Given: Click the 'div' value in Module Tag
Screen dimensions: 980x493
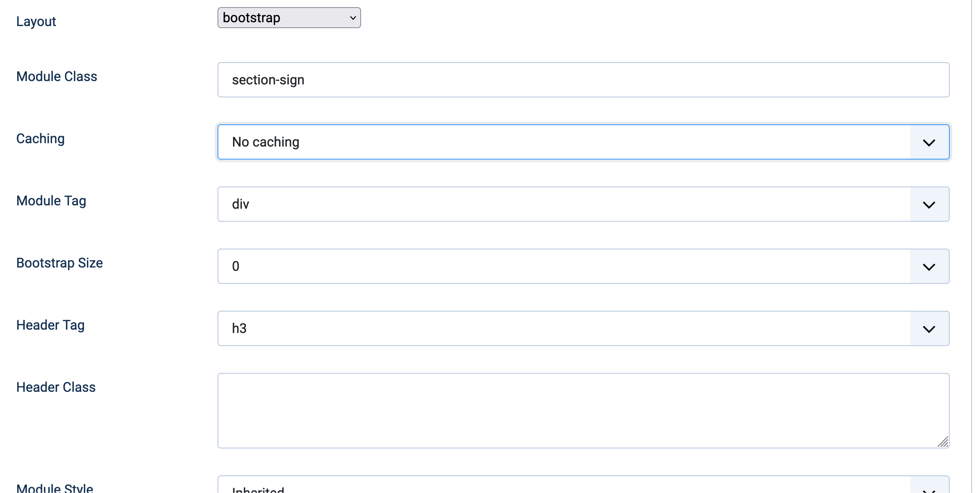Looking at the screenshot, I should (x=241, y=205).
